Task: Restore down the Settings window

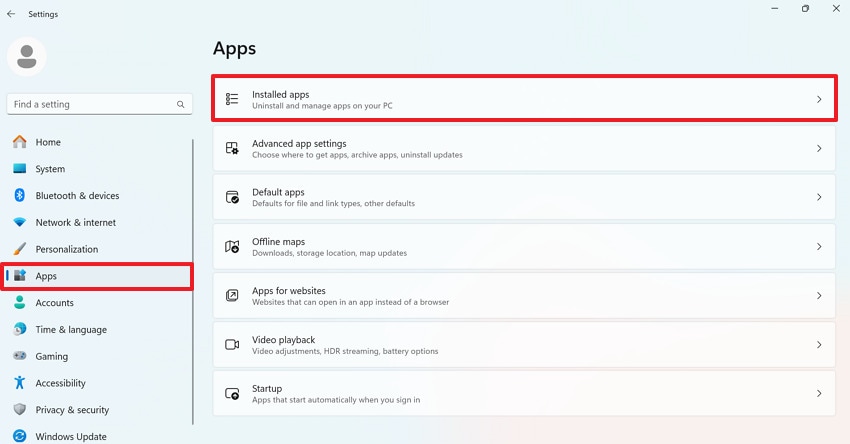Action: pyautogui.click(x=806, y=9)
